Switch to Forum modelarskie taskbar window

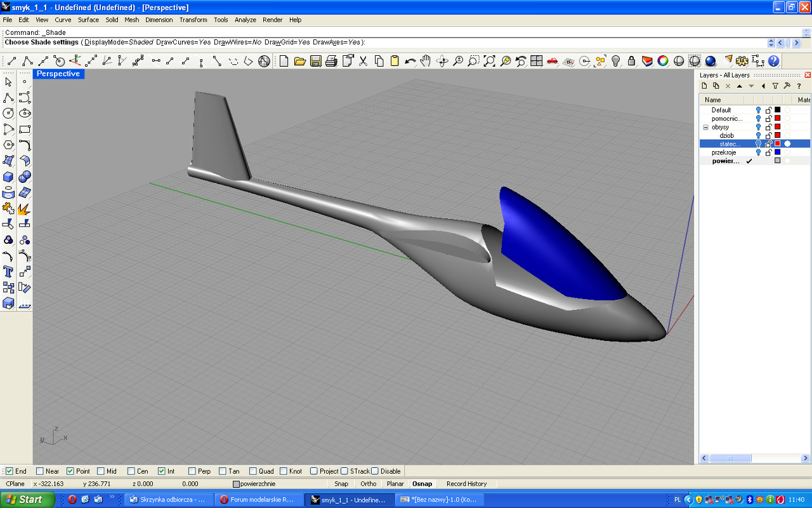(259, 500)
